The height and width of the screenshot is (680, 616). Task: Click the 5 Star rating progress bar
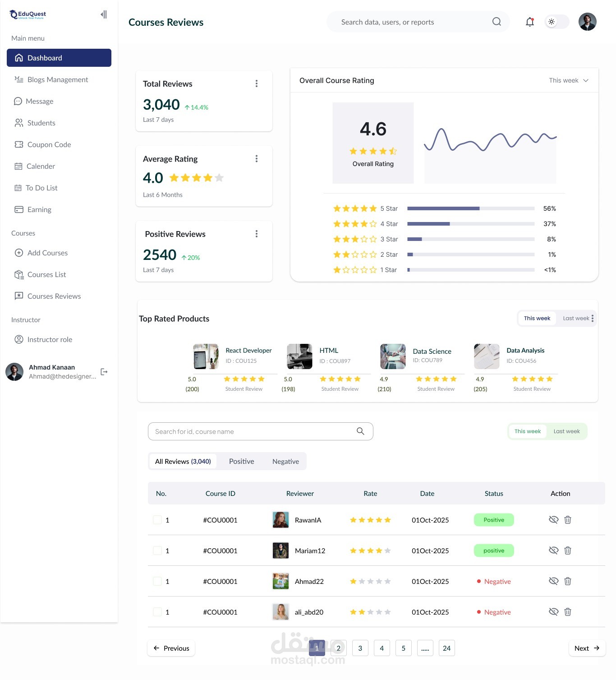point(471,208)
